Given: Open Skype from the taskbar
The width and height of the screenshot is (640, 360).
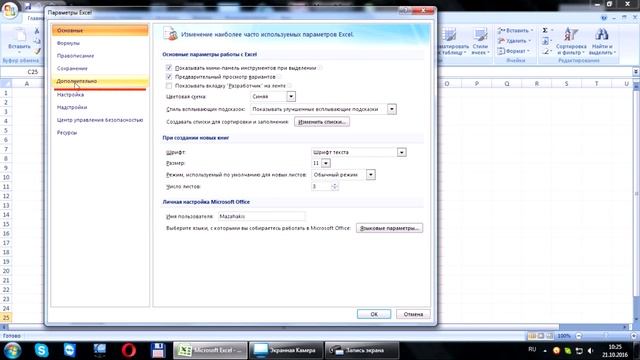Looking at the screenshot, I should (42, 350).
